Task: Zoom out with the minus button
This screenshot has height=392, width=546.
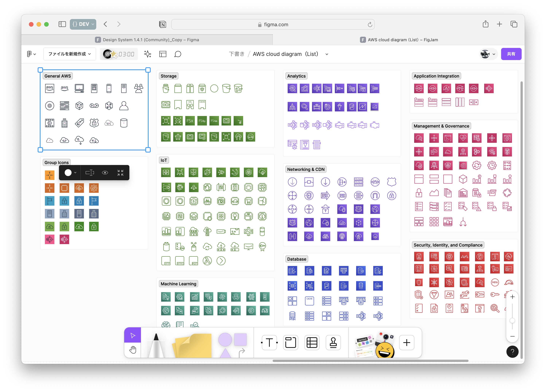Action: (x=513, y=336)
